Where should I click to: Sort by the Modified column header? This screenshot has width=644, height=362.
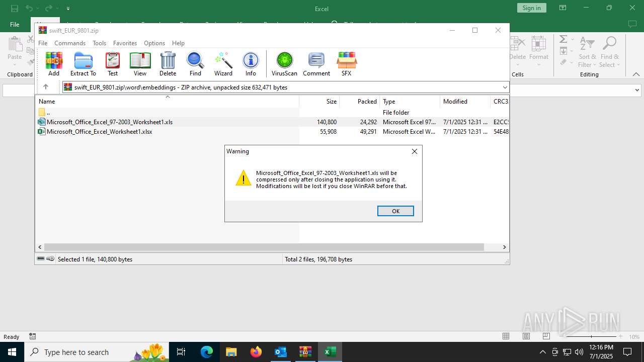pyautogui.click(x=465, y=102)
